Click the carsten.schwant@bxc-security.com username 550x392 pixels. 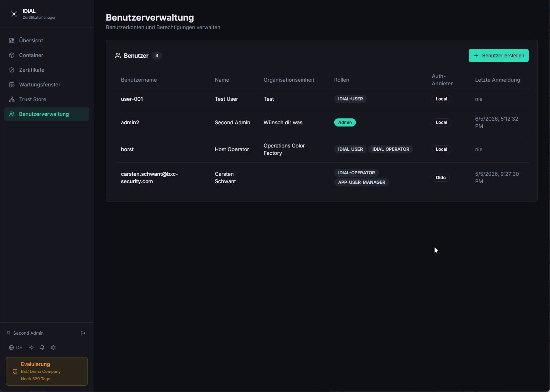point(150,178)
